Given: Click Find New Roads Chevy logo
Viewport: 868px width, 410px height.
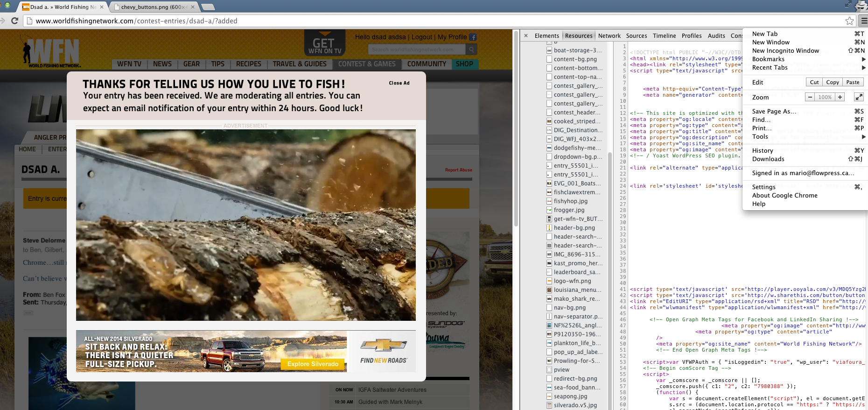Looking at the screenshot, I should coord(383,351).
